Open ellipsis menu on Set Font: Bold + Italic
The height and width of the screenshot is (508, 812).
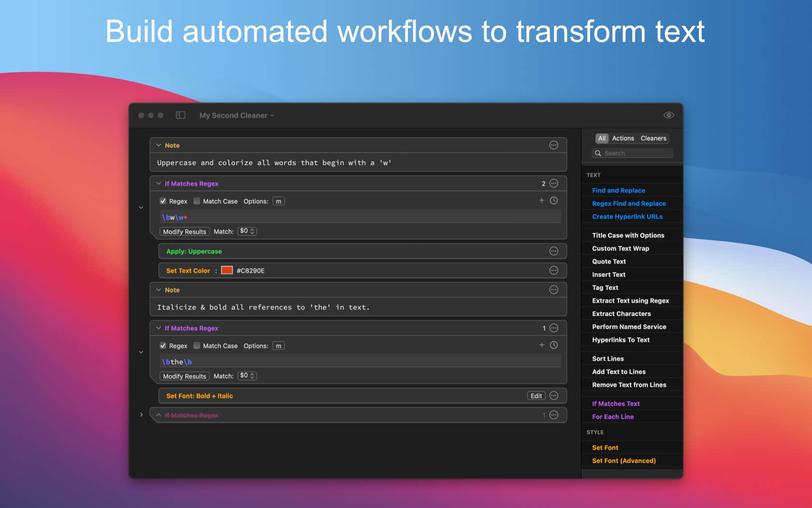pos(554,396)
